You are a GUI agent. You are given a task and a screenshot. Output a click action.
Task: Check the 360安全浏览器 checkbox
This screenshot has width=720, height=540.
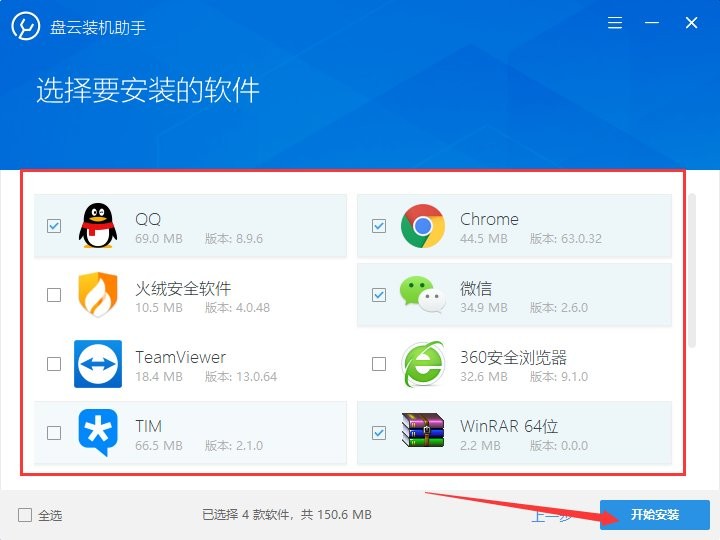[x=379, y=364]
